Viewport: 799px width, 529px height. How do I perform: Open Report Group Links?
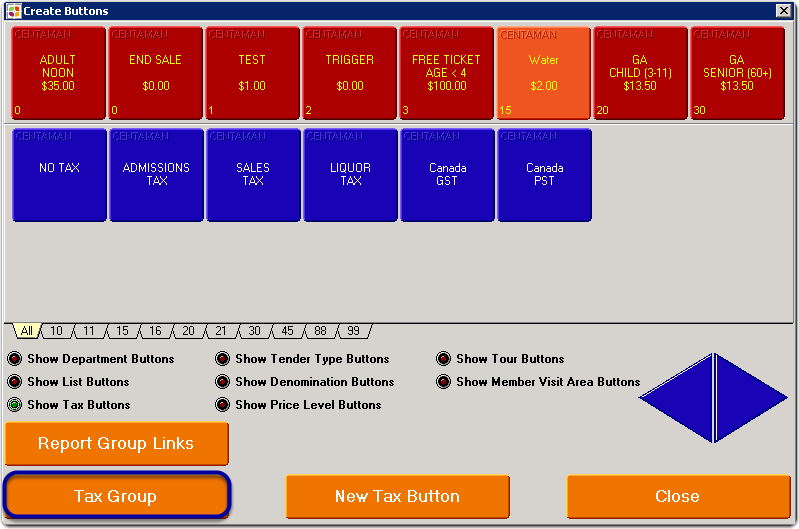point(117,443)
